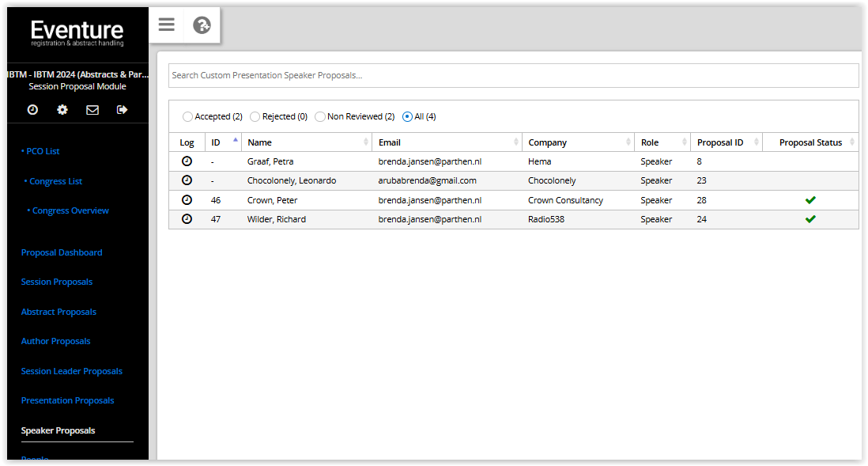
Task: Open Speaker Proposals page
Action: click(x=58, y=430)
